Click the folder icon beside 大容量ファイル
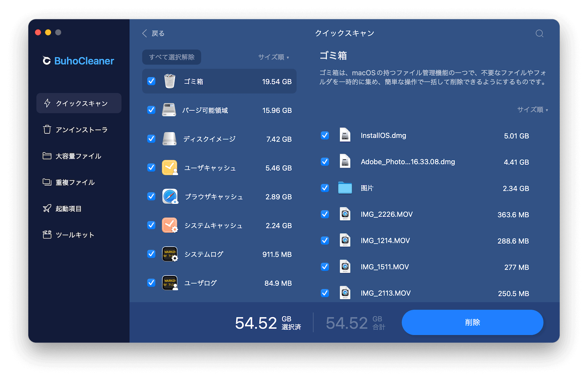This screenshot has height=380, width=588. 47,156
